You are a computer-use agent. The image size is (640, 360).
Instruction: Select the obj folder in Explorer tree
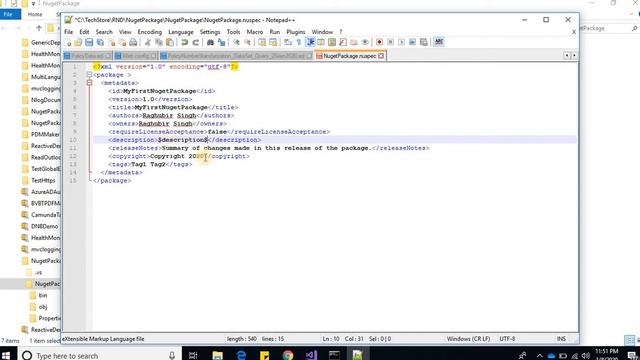42,307
